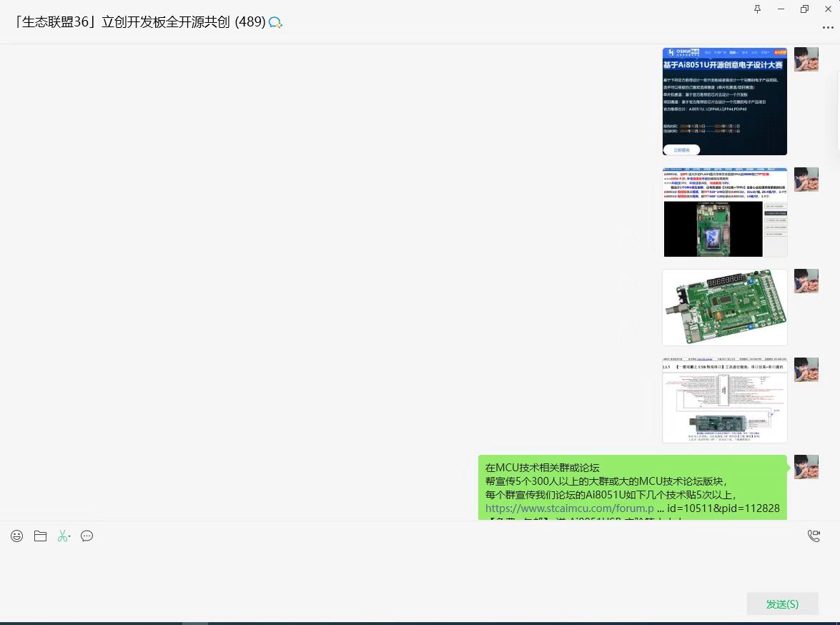Click avatar beside the schematic image

coord(806,370)
